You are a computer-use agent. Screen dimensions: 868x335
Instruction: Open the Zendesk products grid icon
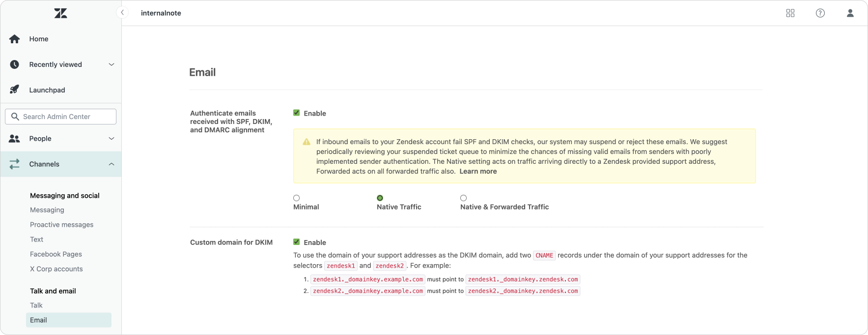[790, 13]
